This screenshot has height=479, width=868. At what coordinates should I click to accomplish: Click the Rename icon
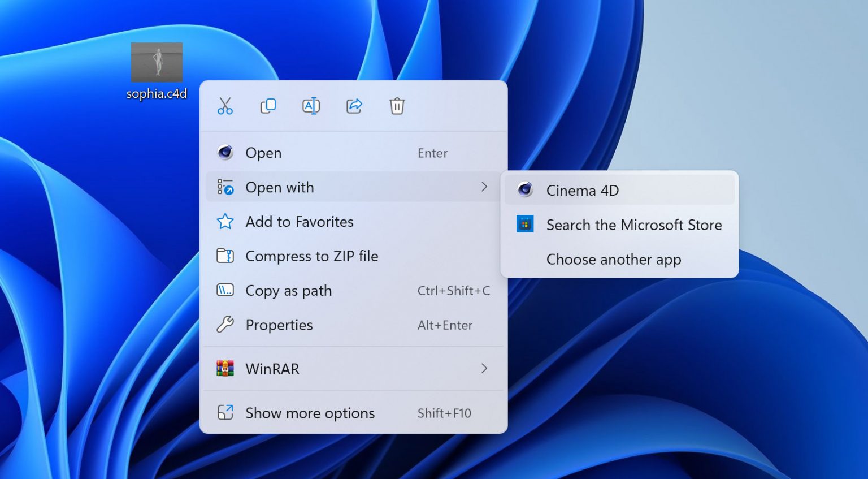tap(311, 106)
